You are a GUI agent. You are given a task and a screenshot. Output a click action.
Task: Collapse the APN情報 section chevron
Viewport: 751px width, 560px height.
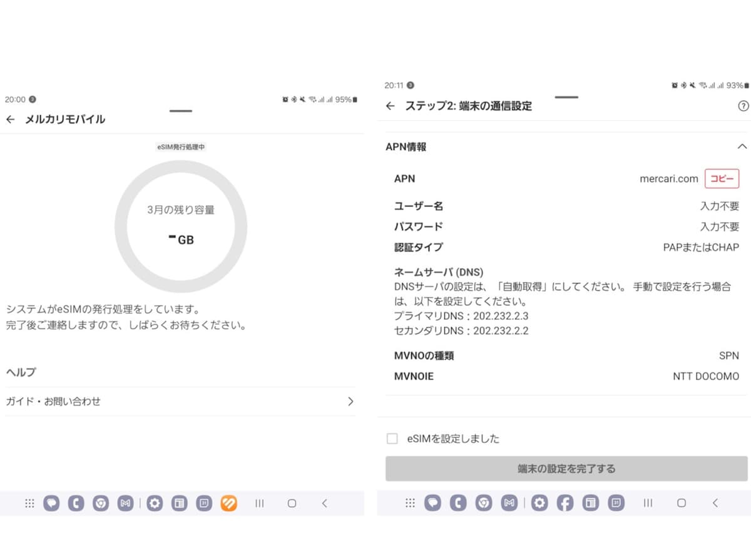(x=742, y=146)
